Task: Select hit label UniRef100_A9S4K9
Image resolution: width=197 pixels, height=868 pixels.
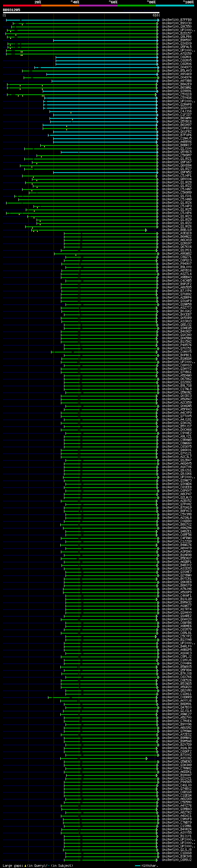Action: pos(177,74)
